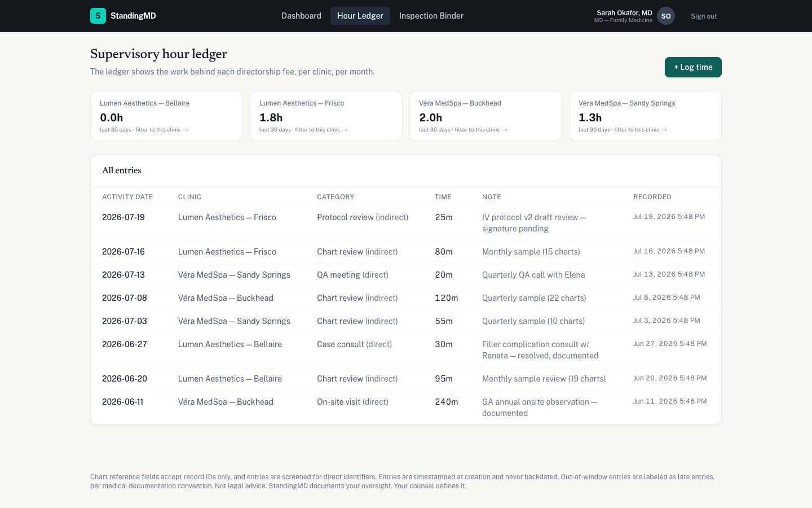The width and height of the screenshot is (812, 508).
Task: Click the Filler complication consult note
Action: (540, 350)
